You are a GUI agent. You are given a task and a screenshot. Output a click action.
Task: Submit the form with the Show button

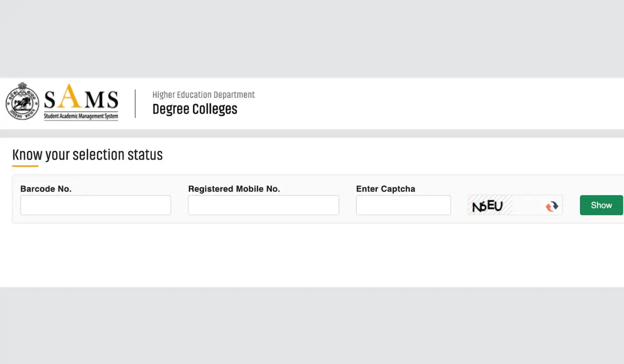(x=601, y=205)
